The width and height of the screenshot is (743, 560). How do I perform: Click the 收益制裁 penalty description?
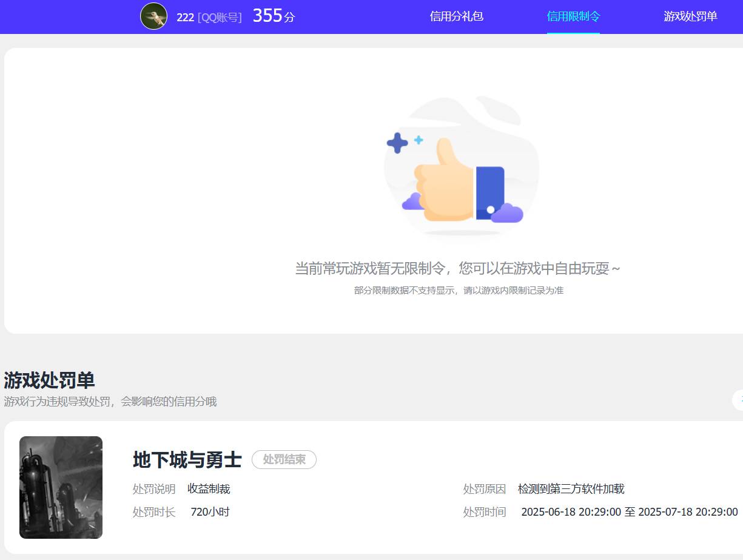click(x=209, y=489)
